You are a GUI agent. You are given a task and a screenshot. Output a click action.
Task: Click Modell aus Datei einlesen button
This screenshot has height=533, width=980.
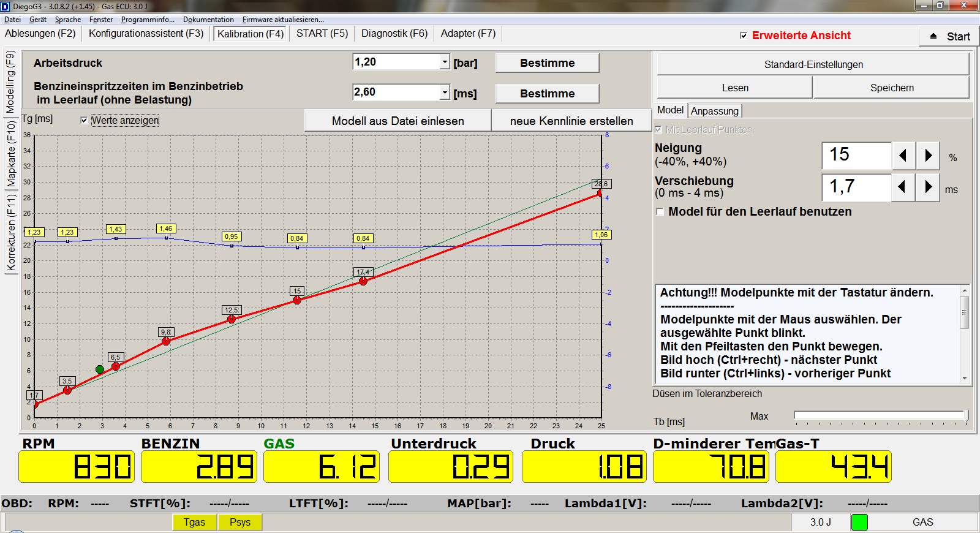pos(398,121)
